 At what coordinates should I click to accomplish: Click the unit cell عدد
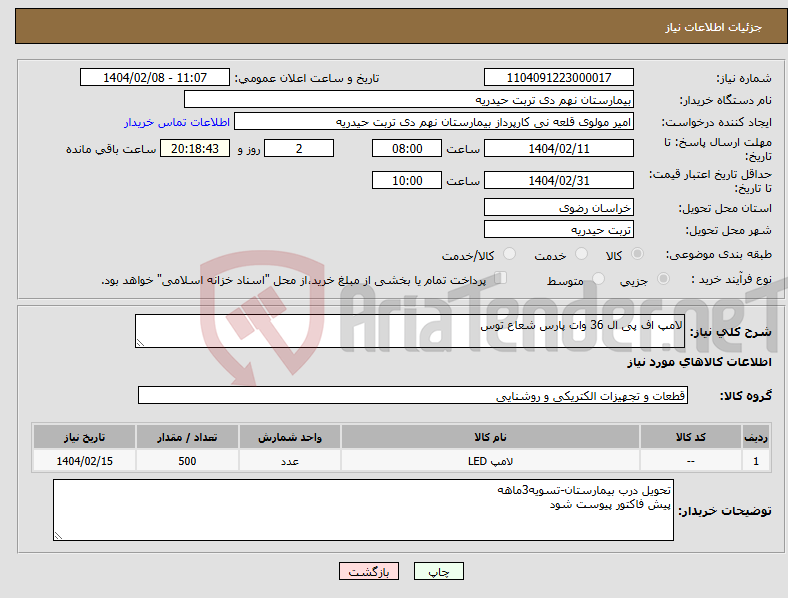click(290, 461)
